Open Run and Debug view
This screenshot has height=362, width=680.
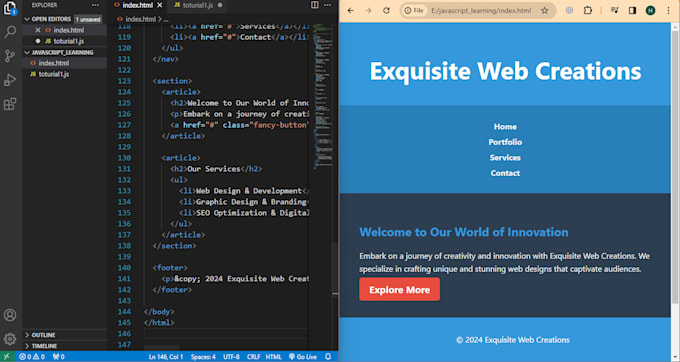pos(10,80)
